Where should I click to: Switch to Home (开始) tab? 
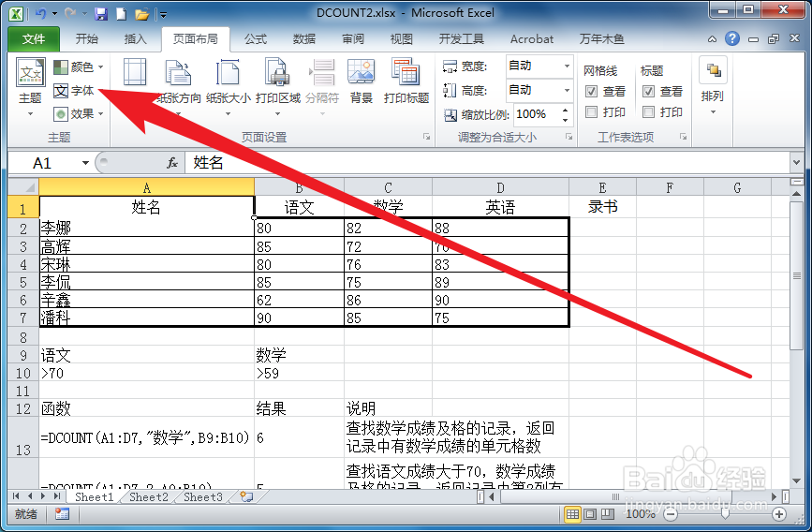(x=86, y=38)
